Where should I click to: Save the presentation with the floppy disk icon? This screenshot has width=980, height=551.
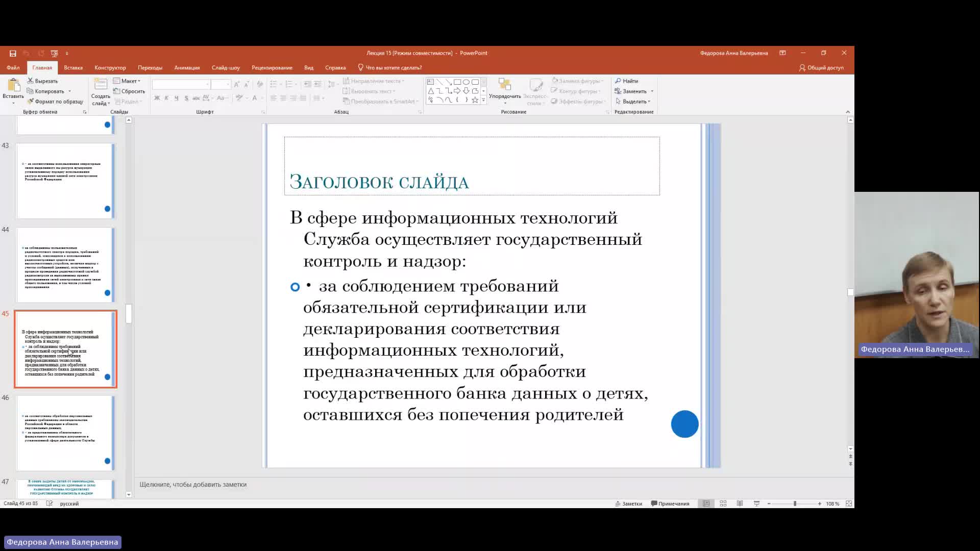point(13,53)
